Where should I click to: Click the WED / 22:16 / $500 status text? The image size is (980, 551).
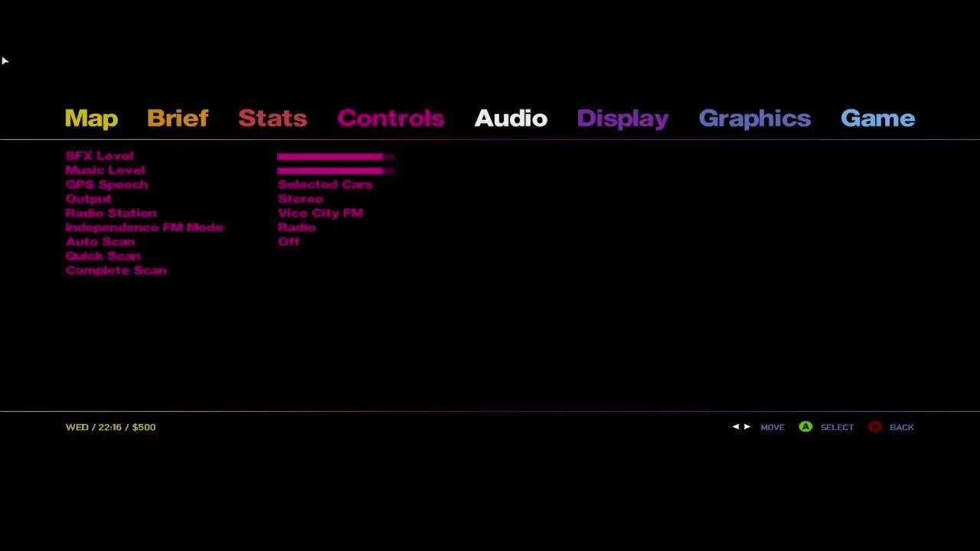(110, 427)
